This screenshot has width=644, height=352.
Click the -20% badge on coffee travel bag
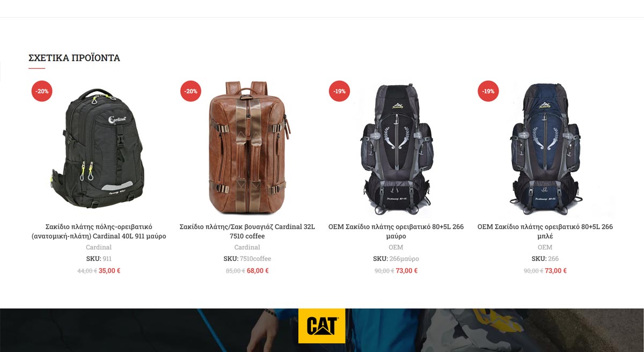(x=191, y=91)
